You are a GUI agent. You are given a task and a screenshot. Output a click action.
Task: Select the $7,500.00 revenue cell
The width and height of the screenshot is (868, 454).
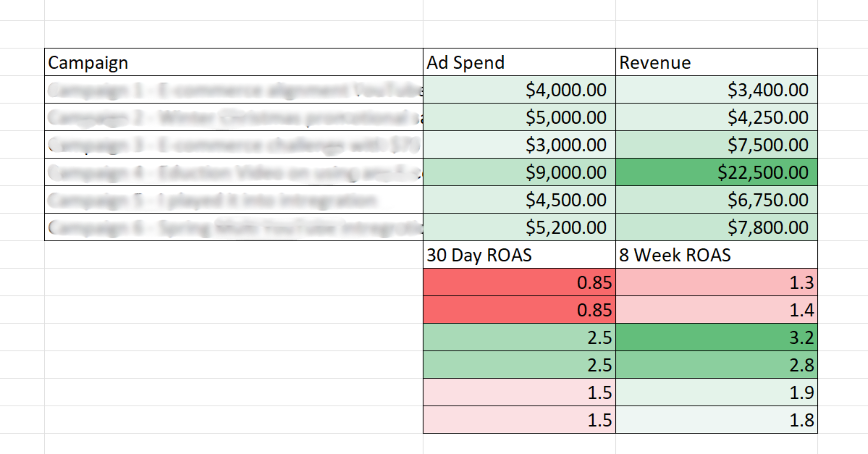pos(716,145)
